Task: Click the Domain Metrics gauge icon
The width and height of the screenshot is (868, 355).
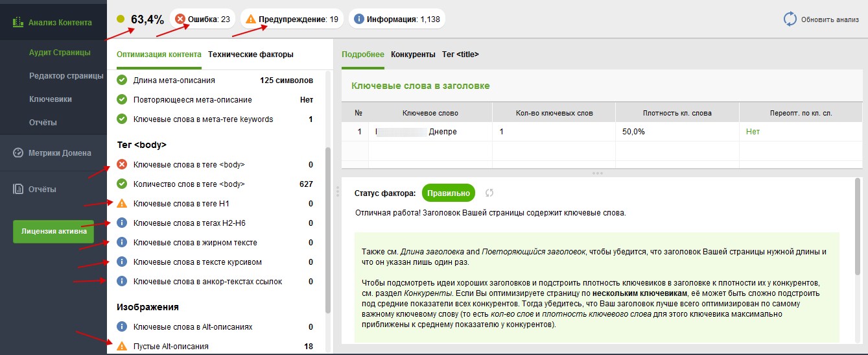Action: (18, 153)
